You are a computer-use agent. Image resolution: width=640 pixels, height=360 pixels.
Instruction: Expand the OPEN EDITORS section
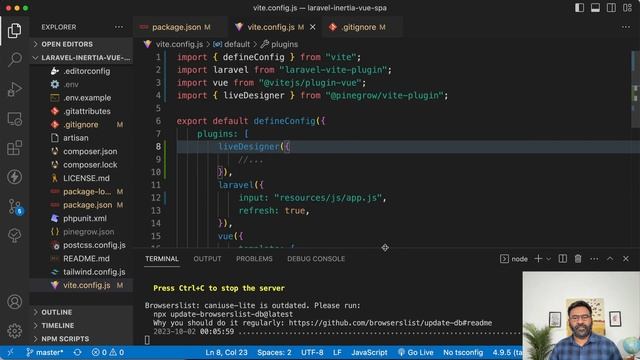click(x=81, y=44)
